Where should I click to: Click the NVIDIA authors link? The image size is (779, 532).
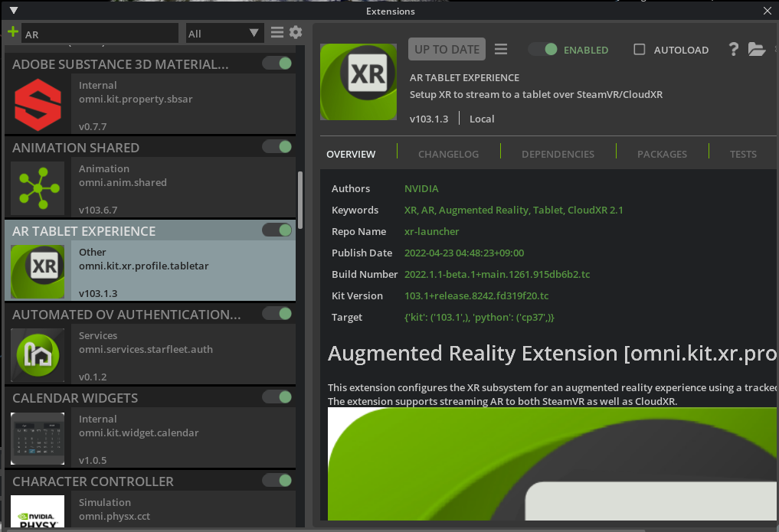(x=421, y=188)
